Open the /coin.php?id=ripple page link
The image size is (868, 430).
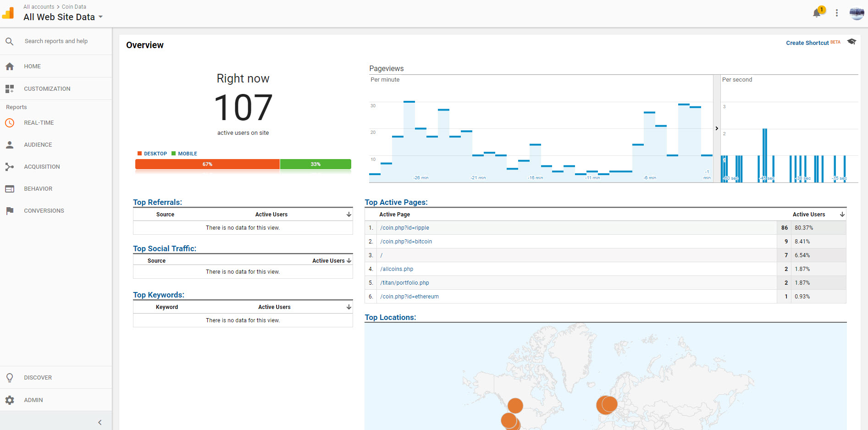[x=404, y=228]
